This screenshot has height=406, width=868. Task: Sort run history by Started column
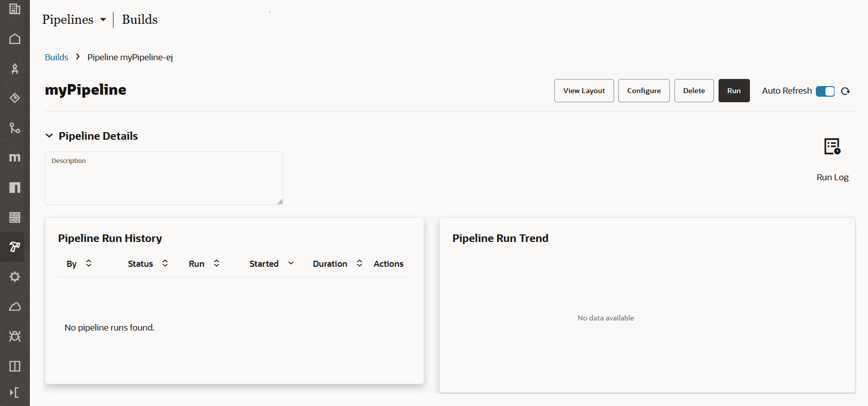(x=291, y=263)
